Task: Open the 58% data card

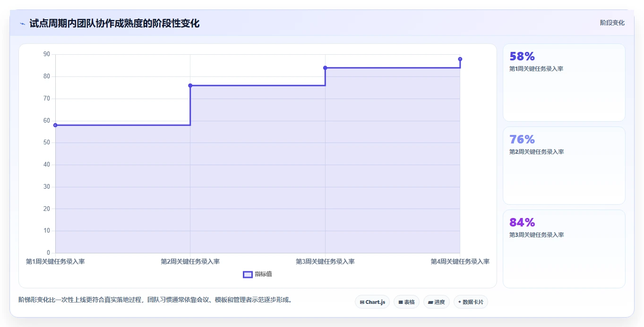Action: point(564,83)
